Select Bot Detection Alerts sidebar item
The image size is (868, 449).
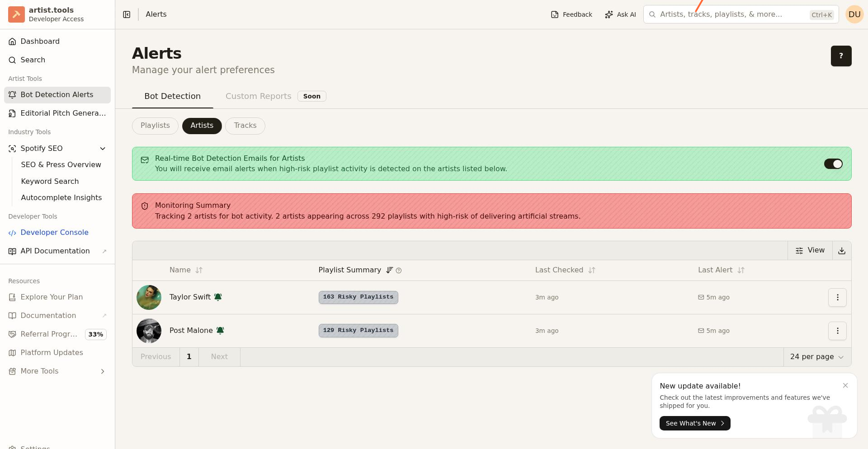click(x=57, y=95)
